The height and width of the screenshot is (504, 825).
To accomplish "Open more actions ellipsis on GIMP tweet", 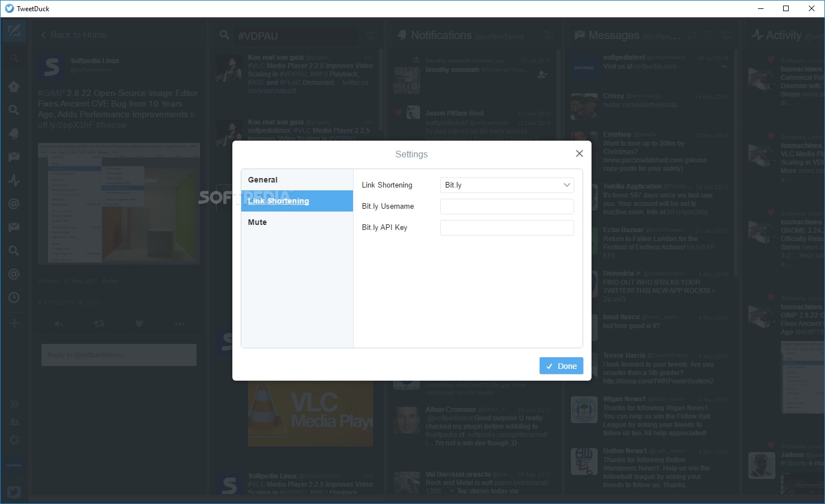I will click(179, 324).
